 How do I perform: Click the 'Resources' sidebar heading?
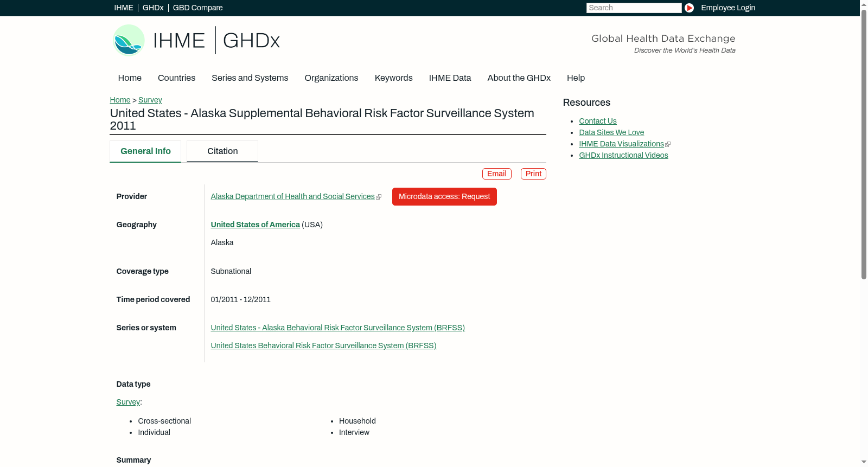coord(586,103)
